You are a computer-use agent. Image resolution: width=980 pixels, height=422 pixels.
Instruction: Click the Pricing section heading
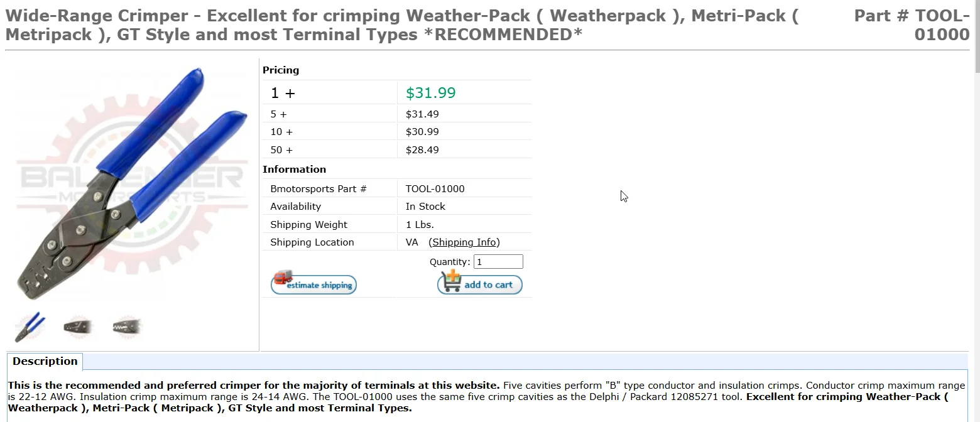pyautogui.click(x=281, y=70)
